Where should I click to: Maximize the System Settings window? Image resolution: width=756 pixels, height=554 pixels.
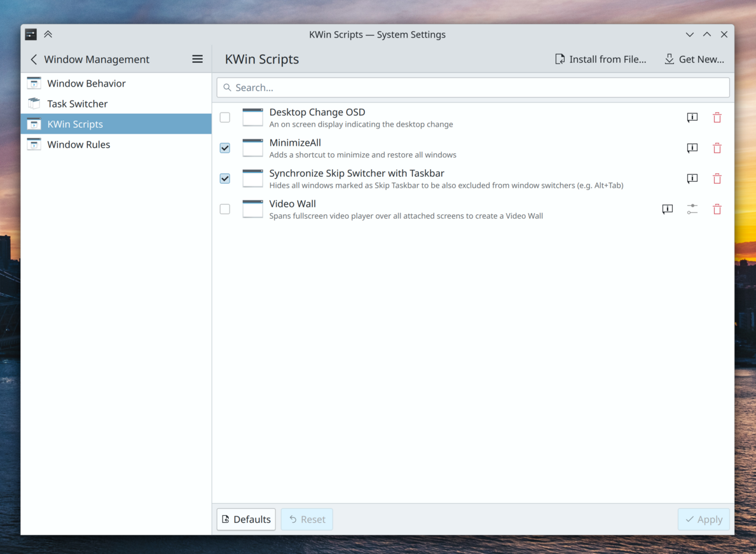click(x=707, y=34)
